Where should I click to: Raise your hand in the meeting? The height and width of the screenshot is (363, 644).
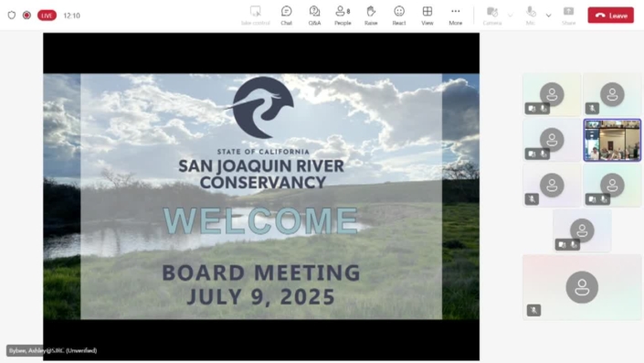coord(371,16)
